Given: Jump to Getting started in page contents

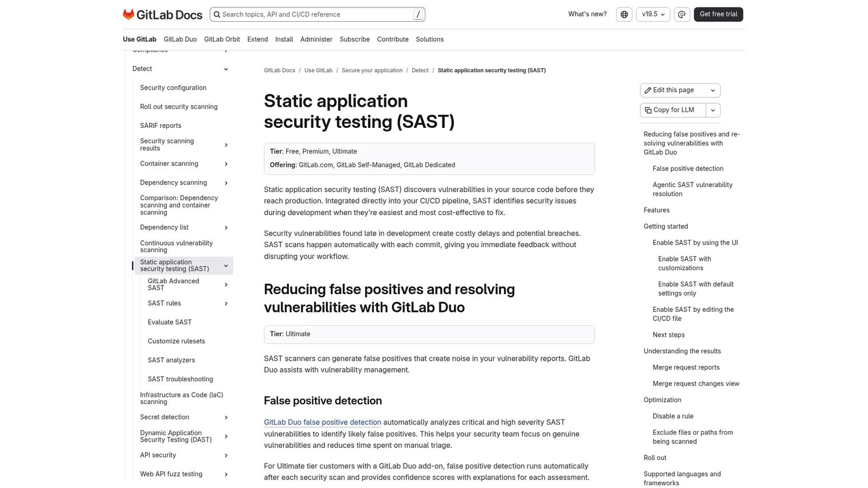Looking at the screenshot, I should (666, 227).
